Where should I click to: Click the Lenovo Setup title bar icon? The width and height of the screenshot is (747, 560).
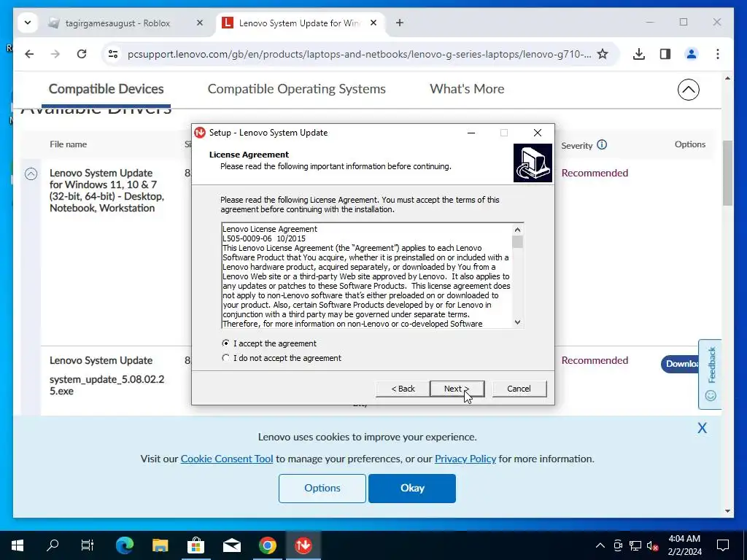[x=200, y=133]
